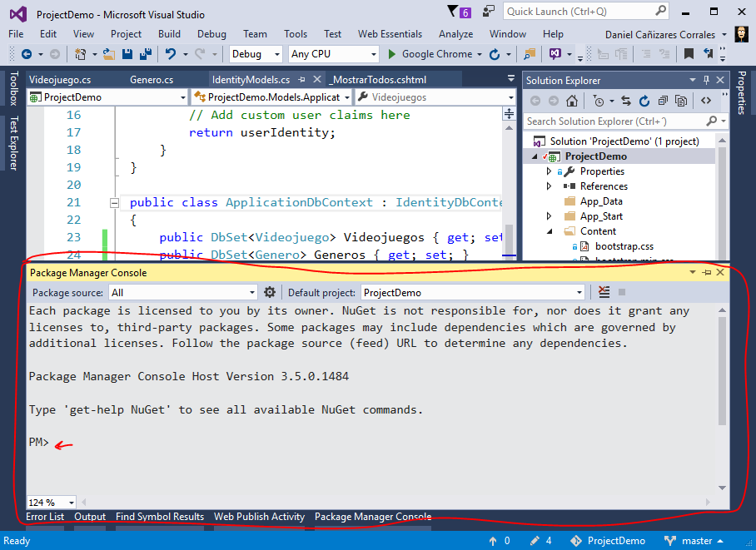
Task: Open the Error List tab
Action: (45, 517)
